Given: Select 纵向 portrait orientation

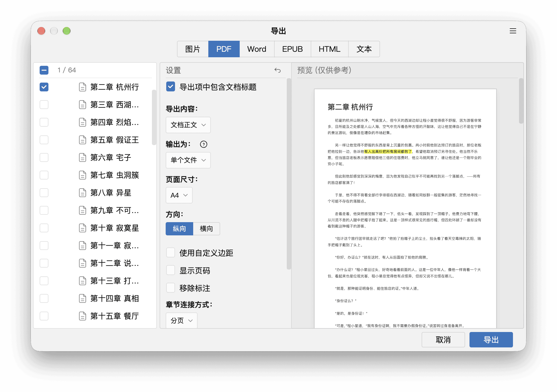Looking at the screenshot, I should (x=179, y=229).
